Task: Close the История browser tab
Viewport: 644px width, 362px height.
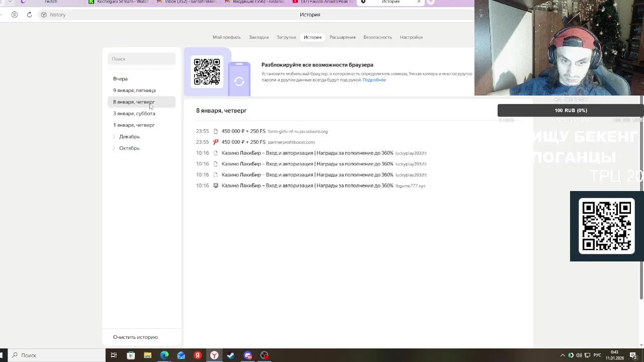Action: [x=419, y=2]
